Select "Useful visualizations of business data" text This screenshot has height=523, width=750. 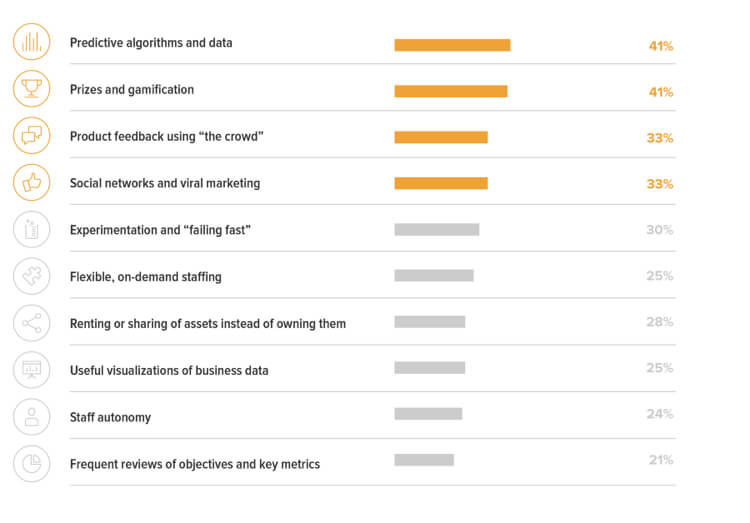pyautogui.click(x=169, y=371)
